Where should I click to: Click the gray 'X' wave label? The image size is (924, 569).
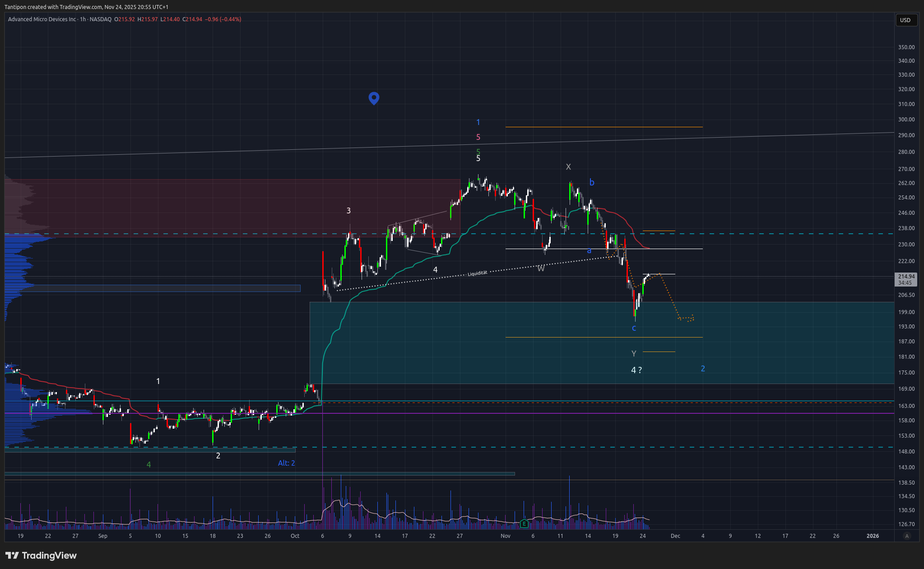pyautogui.click(x=568, y=167)
